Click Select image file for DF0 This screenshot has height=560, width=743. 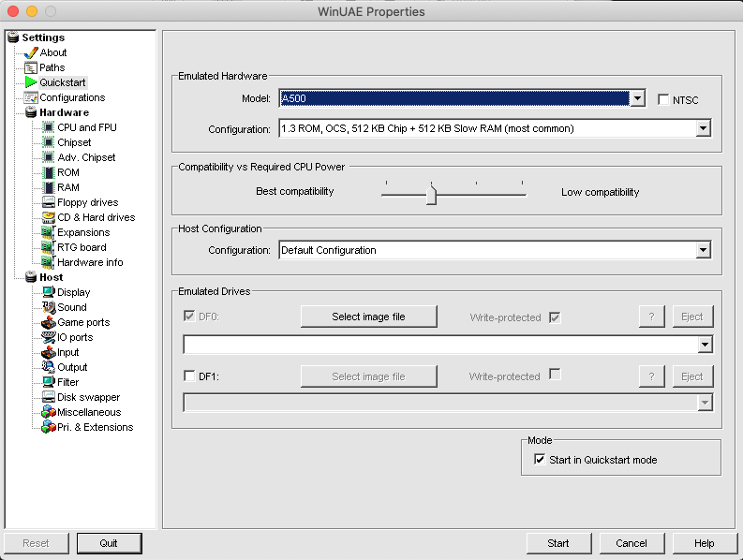click(x=368, y=317)
